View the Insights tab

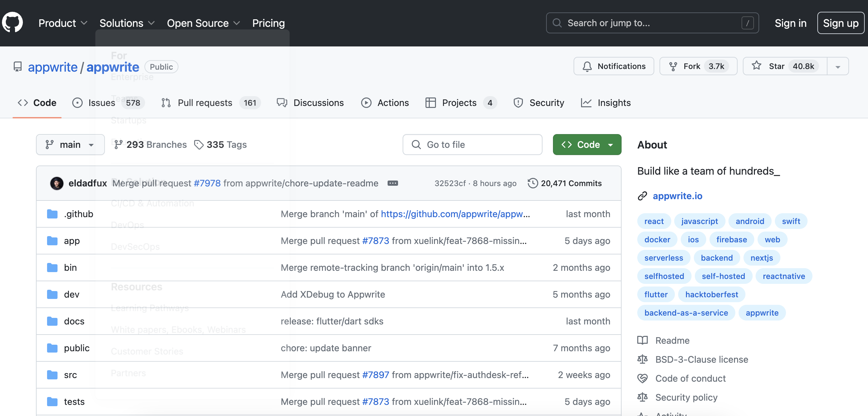[x=606, y=102]
